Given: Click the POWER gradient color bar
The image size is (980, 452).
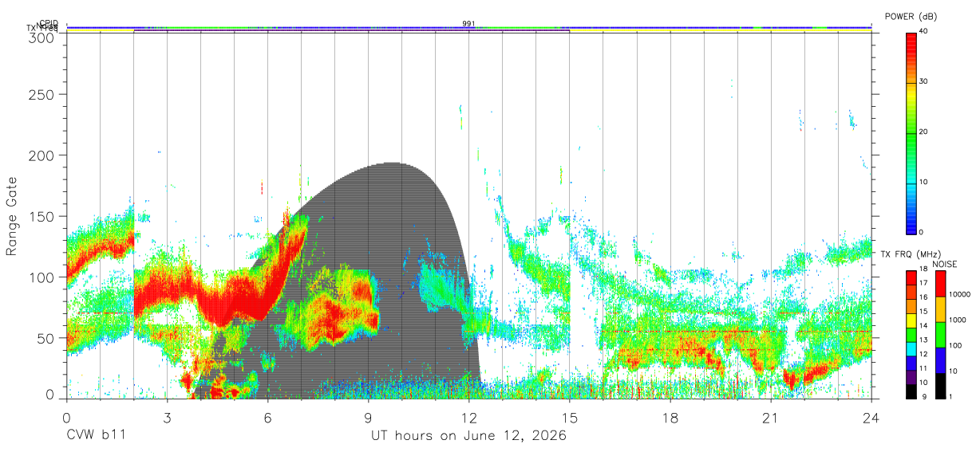Looking at the screenshot, I should [x=911, y=132].
